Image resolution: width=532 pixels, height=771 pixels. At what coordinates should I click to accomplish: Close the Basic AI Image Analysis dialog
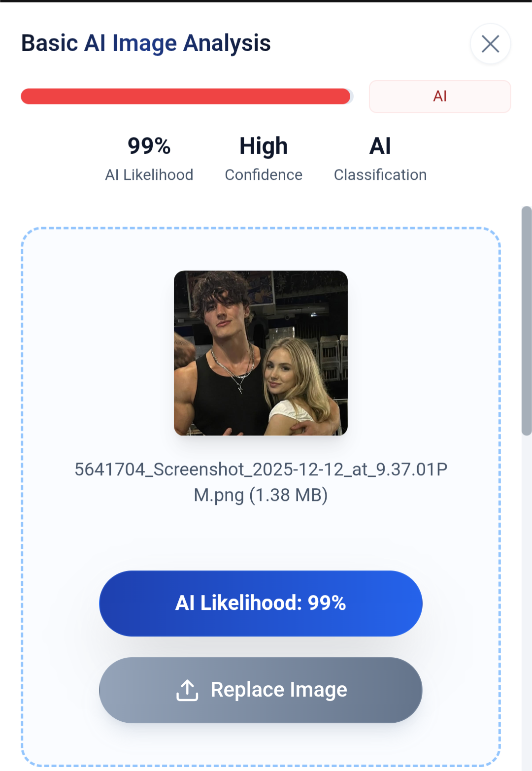pyautogui.click(x=490, y=44)
